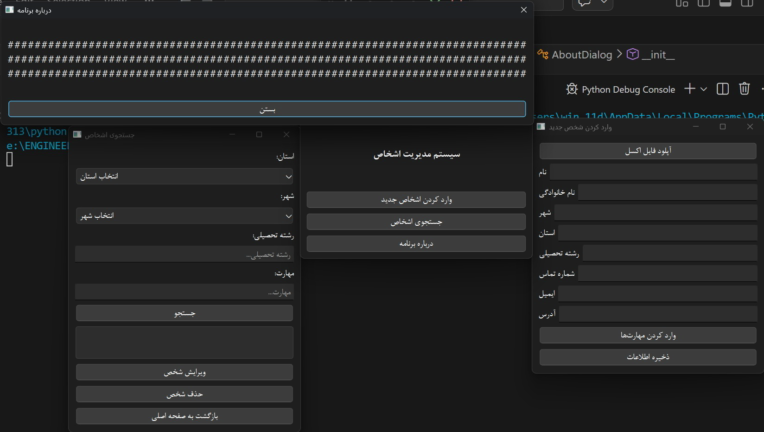Viewport: 764px width, 432px height.
Task: Focus the نام input in new person window
Action: point(653,172)
